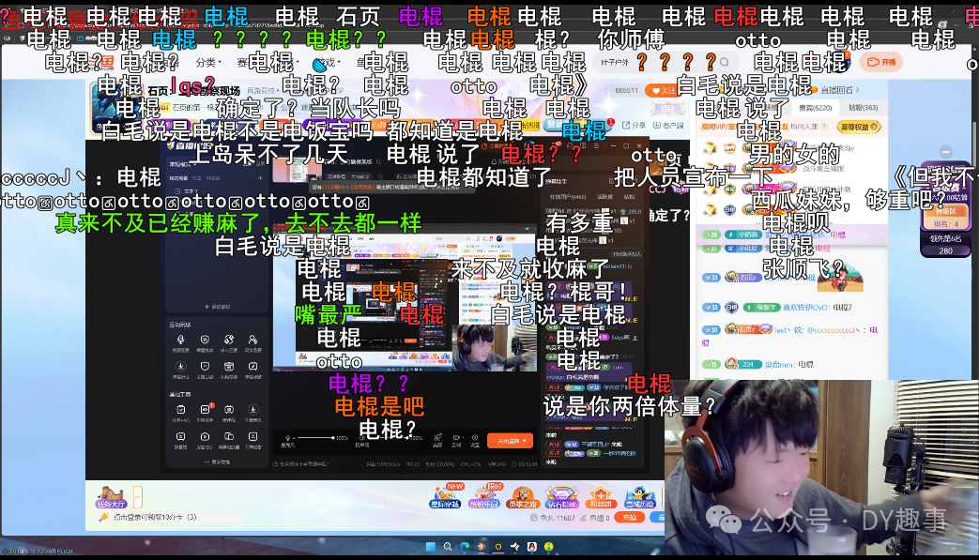Open the 雪域历险 penguin activity icon

639,496
